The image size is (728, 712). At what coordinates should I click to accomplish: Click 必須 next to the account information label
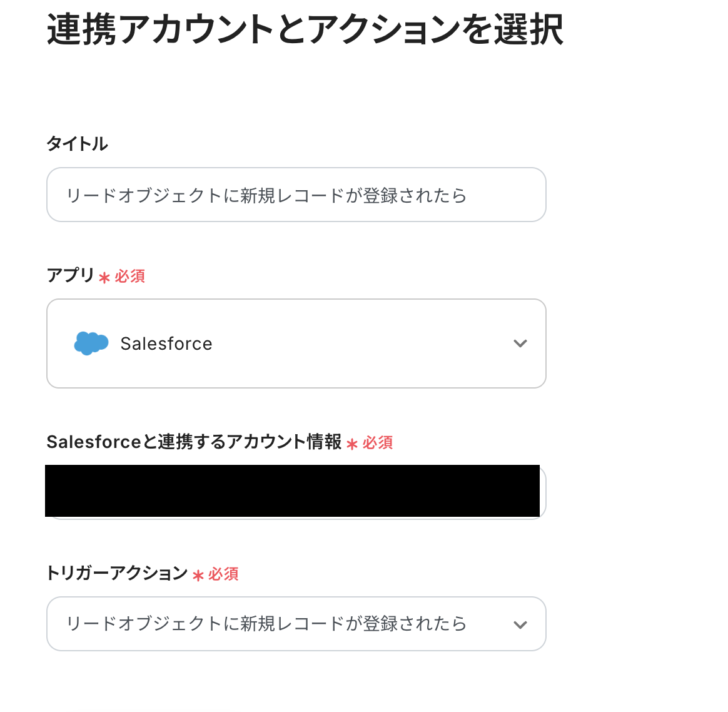(378, 443)
